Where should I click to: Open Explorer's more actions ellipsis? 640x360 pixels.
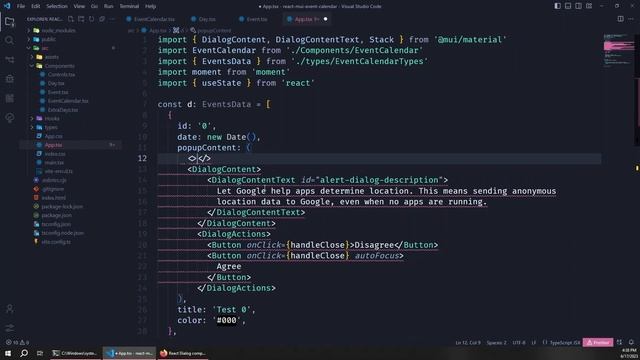pyautogui.click(x=112, y=19)
